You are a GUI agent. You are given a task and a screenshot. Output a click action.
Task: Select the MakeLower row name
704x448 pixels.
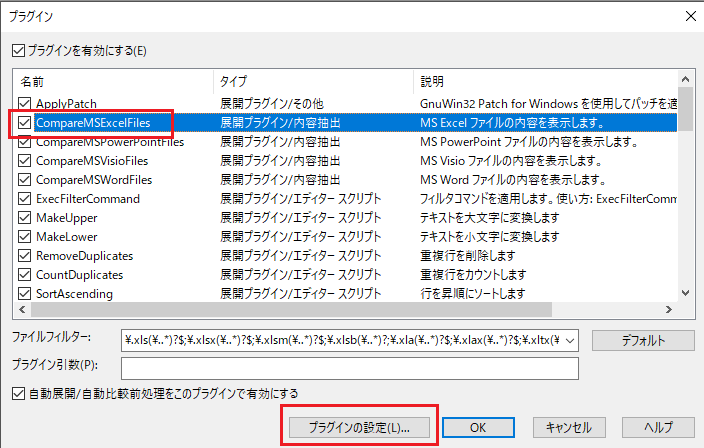(66, 237)
